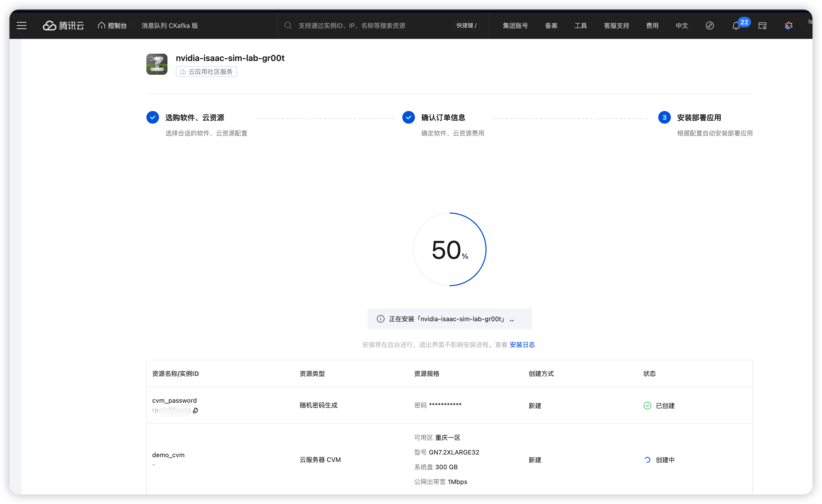Click the 50% circular progress indicator
The height and width of the screenshot is (504, 822).
pos(449,249)
